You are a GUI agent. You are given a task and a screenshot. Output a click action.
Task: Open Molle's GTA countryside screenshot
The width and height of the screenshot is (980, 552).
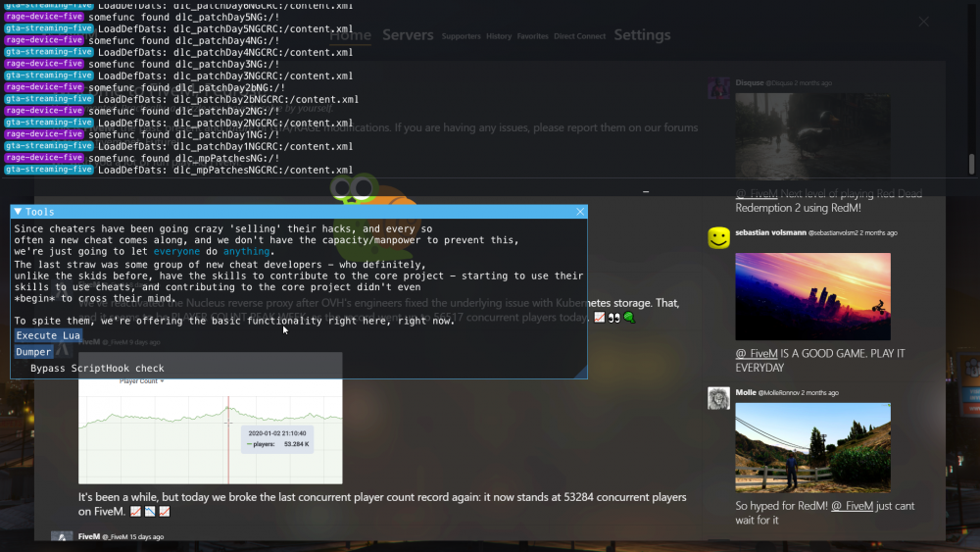click(812, 447)
